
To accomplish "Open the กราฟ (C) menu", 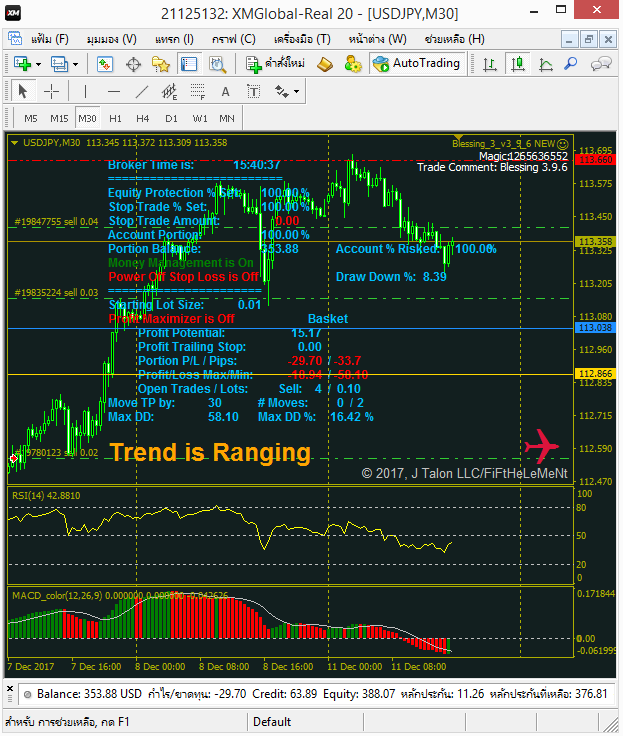I will (x=233, y=39).
